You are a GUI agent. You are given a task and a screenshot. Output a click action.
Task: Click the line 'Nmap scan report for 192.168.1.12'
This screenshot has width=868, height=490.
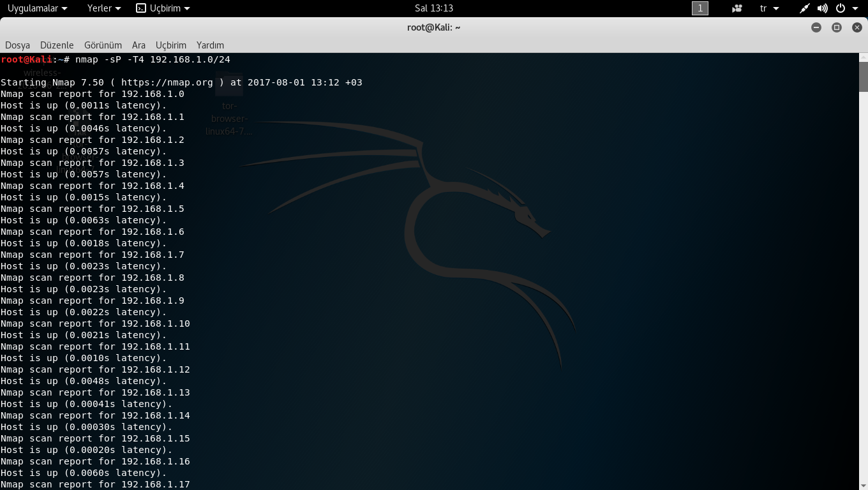[95, 369]
